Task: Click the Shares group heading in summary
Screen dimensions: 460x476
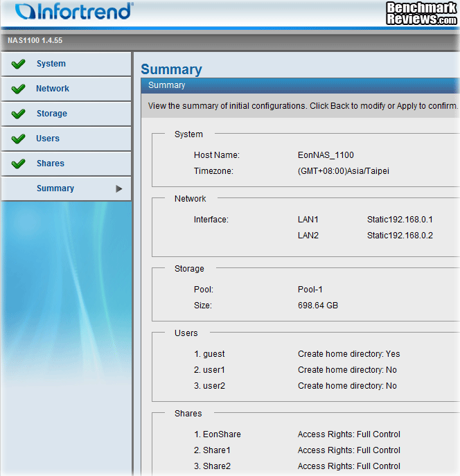Action: point(188,414)
